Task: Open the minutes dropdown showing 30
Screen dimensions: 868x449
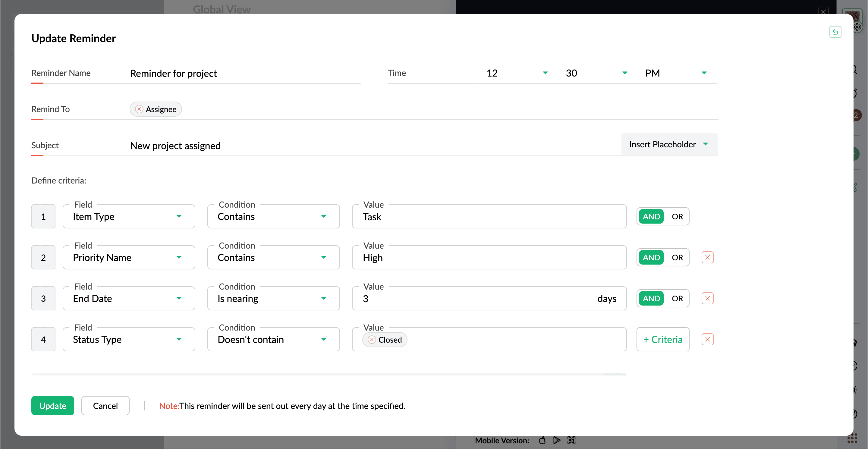Action: point(596,73)
